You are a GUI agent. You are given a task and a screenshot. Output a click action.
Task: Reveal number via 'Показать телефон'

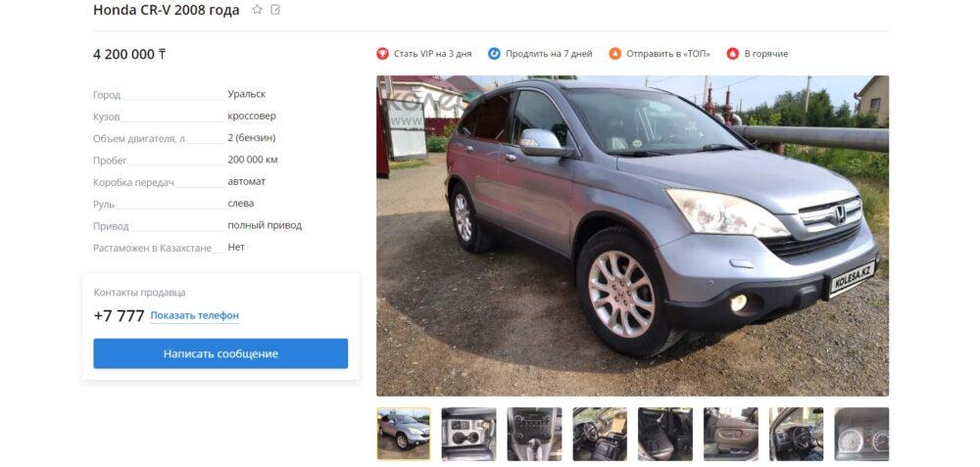click(x=194, y=316)
